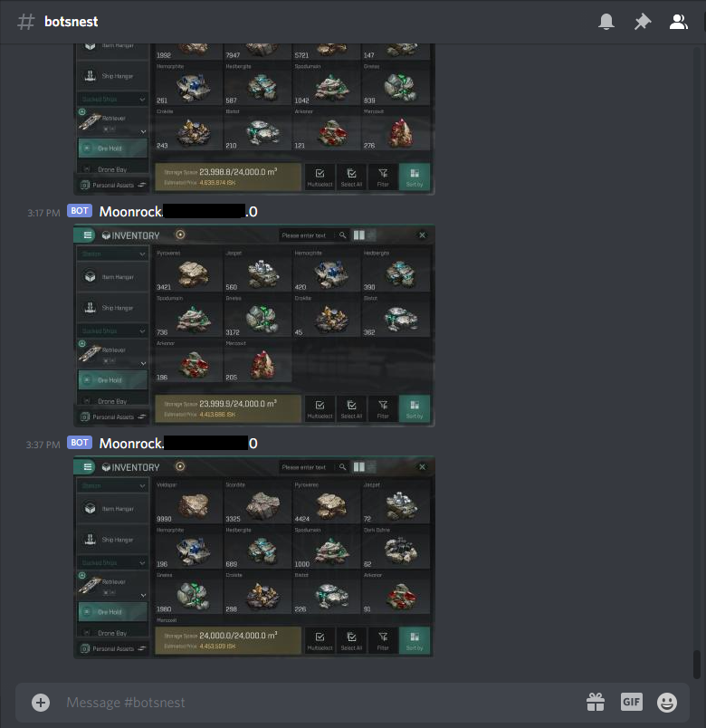706x728 pixels.
Task: Click Retriever ship expander in middle image
Action: point(143,363)
